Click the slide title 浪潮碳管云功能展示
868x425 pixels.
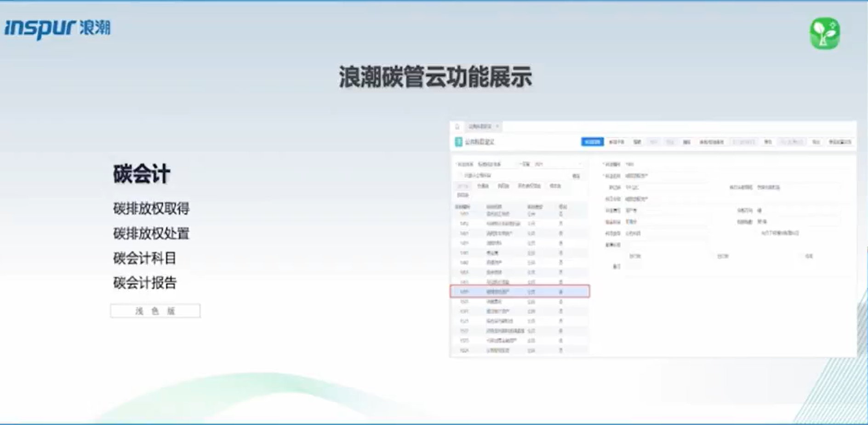tap(435, 77)
